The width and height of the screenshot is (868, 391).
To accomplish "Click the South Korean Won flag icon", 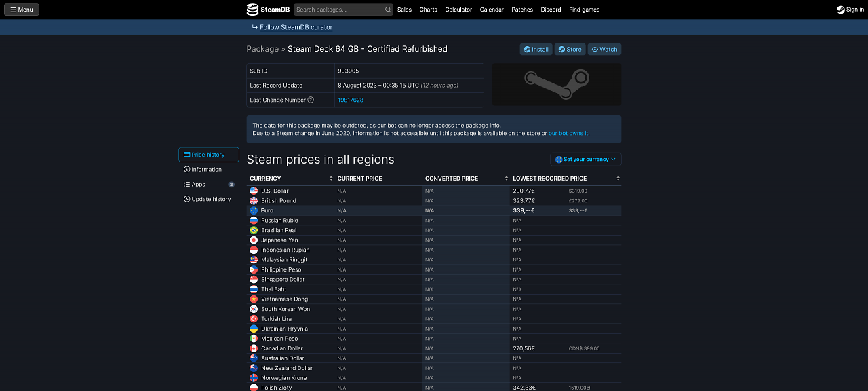I will click(254, 309).
